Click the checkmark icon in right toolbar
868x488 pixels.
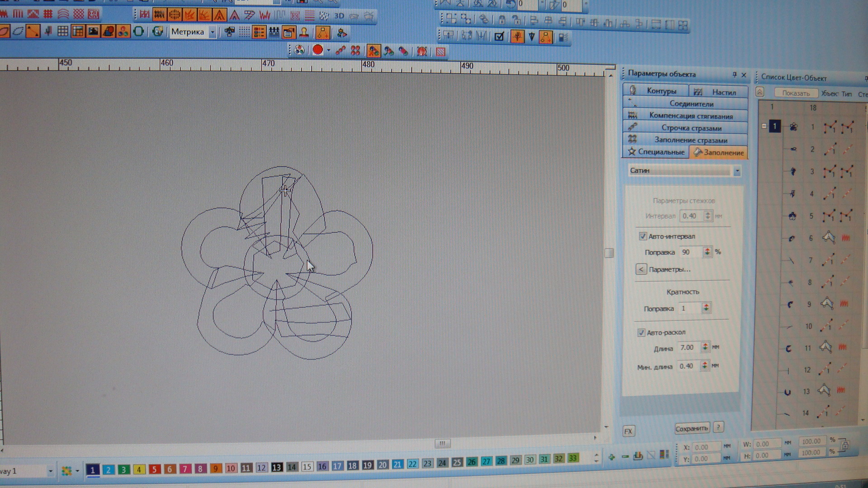click(499, 37)
